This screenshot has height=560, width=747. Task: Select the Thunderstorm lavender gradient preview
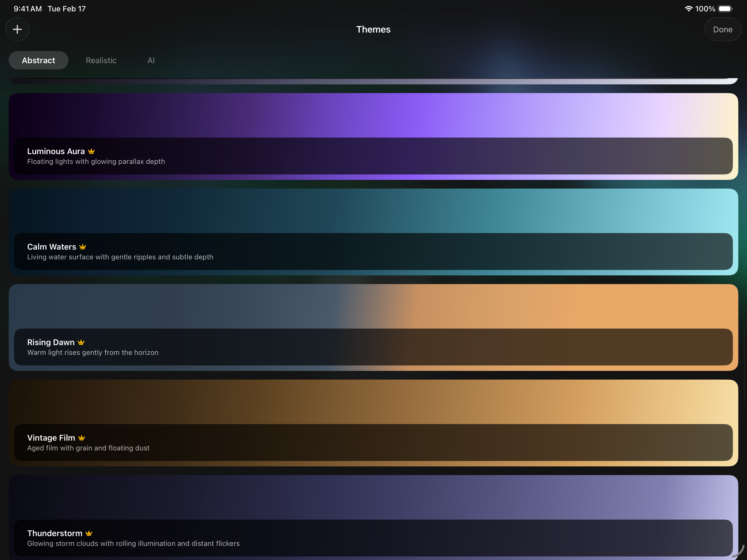[x=373, y=497]
